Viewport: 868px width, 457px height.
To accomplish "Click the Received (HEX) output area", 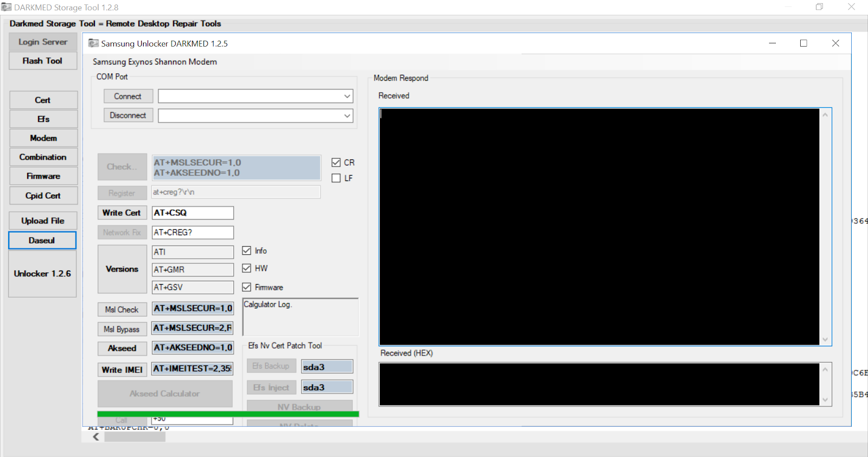I will pos(599,384).
